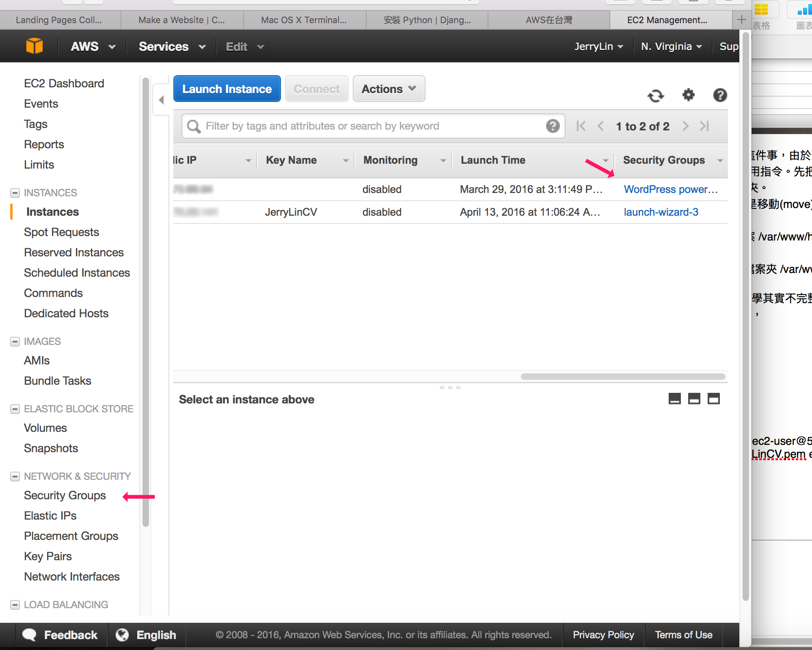Go to previous page of results
812x650 pixels.
tap(600, 126)
